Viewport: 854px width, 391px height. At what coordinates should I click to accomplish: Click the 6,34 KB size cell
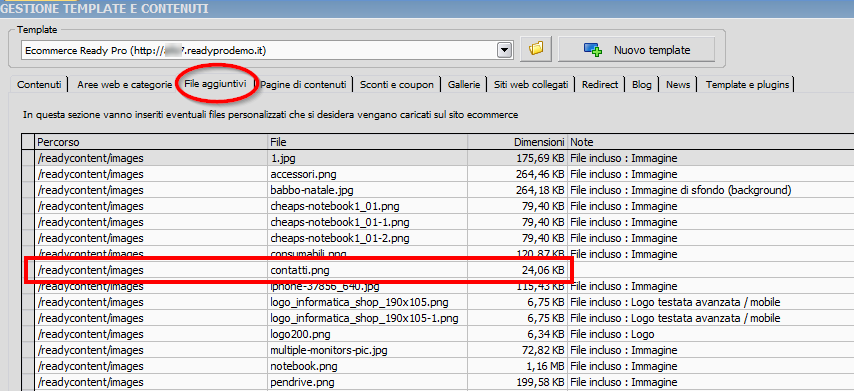[518, 334]
